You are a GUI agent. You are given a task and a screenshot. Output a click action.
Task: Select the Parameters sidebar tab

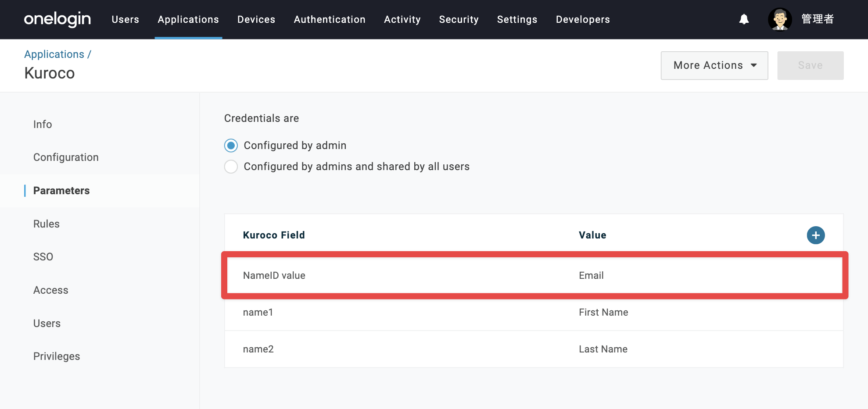[61, 191]
